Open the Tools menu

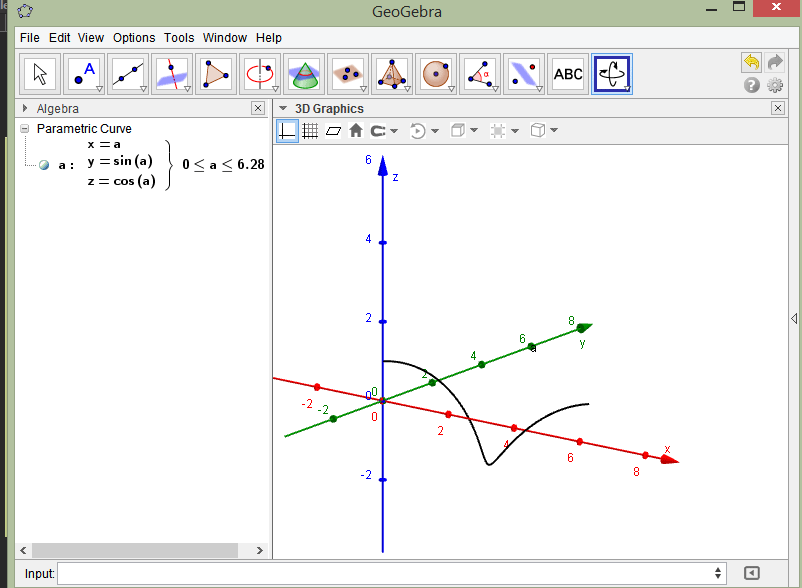[179, 37]
